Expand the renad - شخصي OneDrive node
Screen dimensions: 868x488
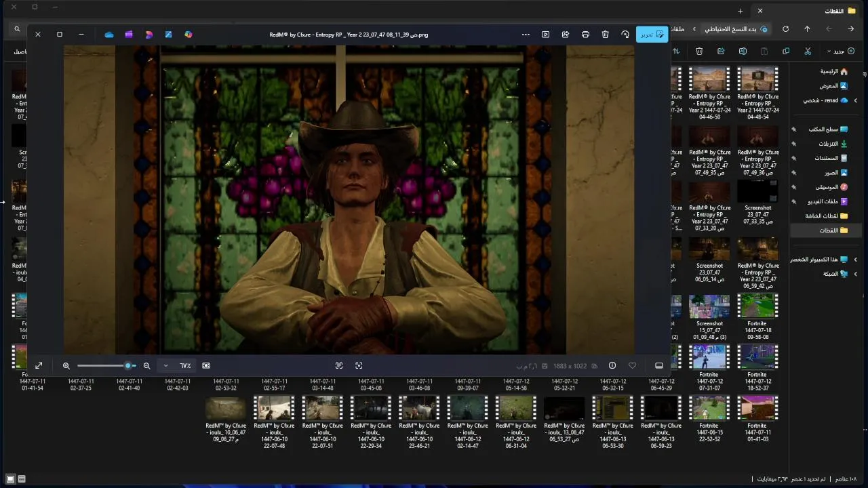pos(855,100)
